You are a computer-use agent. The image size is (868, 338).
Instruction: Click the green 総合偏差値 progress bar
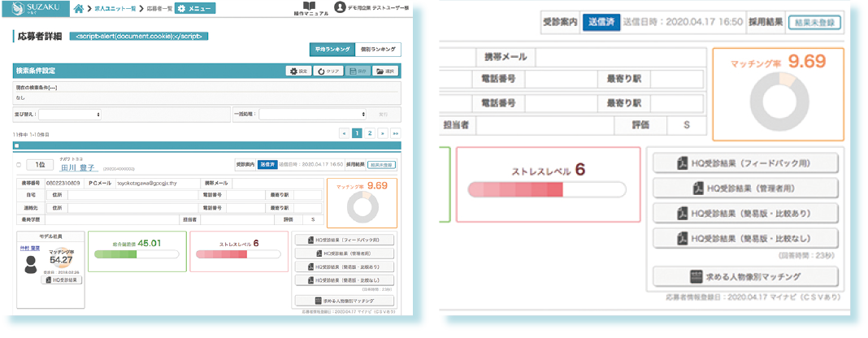coord(136,254)
